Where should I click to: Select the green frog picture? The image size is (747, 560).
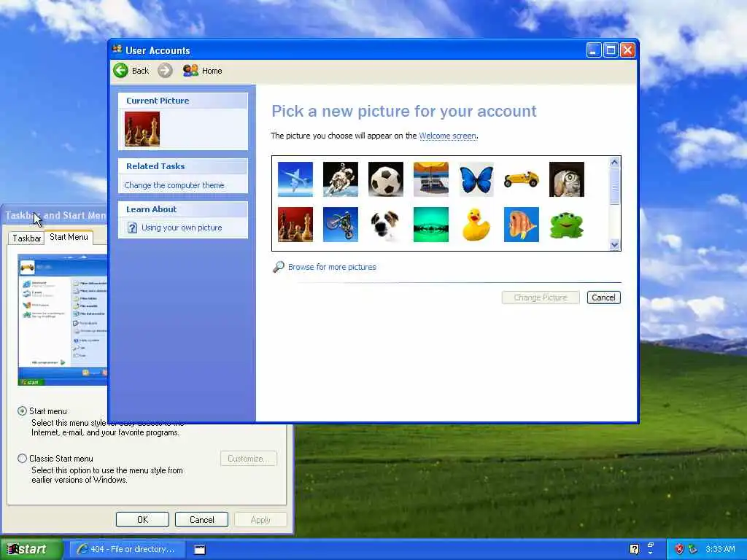click(566, 225)
